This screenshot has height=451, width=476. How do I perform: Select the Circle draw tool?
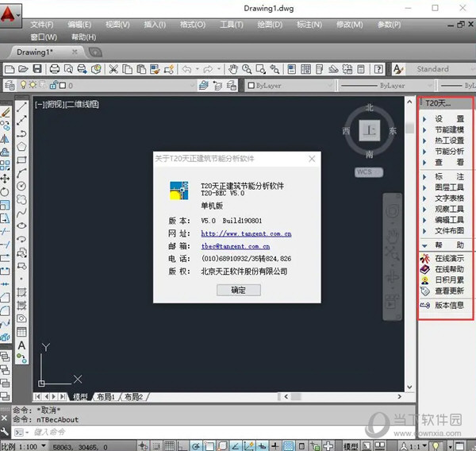[x=21, y=186]
